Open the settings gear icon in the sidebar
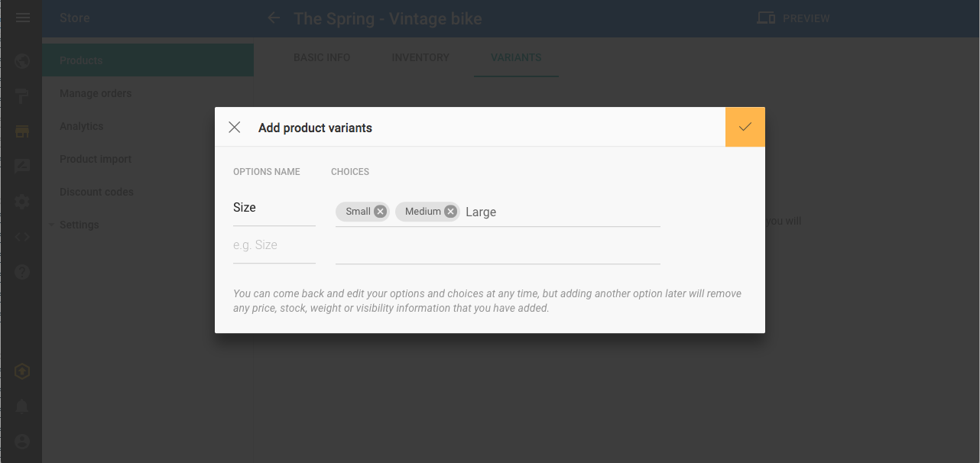This screenshot has height=463, width=980. (x=22, y=202)
